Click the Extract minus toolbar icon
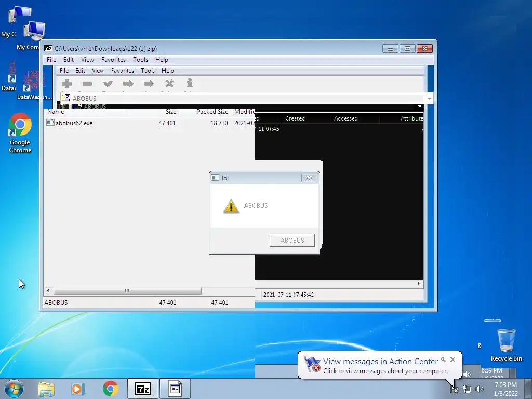This screenshot has height=399, width=532. click(x=87, y=84)
